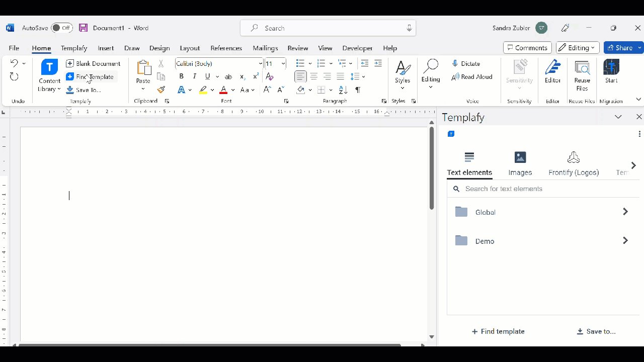Open the Images tab in Templafy pane
This screenshot has width=644, height=362.
point(520,164)
